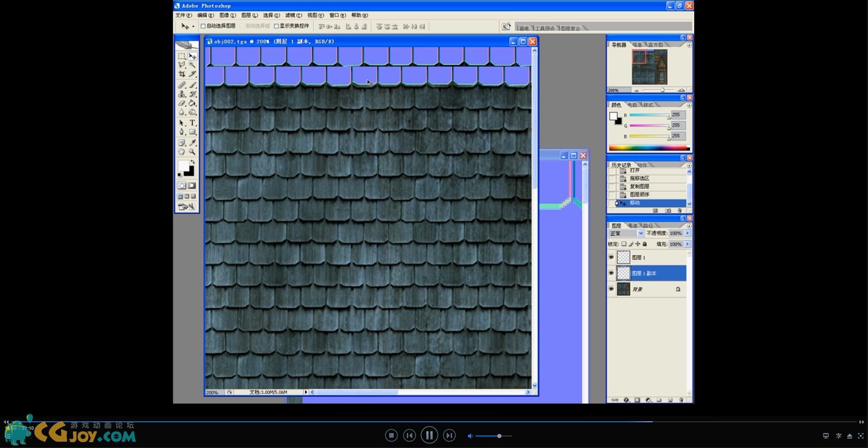Open the 文件 menu
Viewport: 868px width, 448px height.
coord(184,15)
